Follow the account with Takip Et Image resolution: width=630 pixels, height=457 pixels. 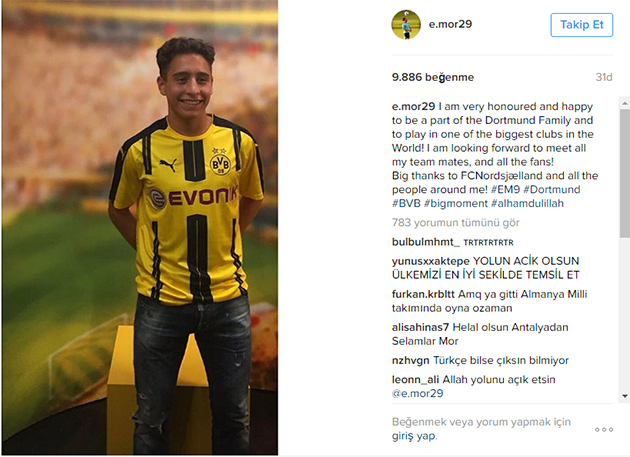pyautogui.click(x=581, y=25)
